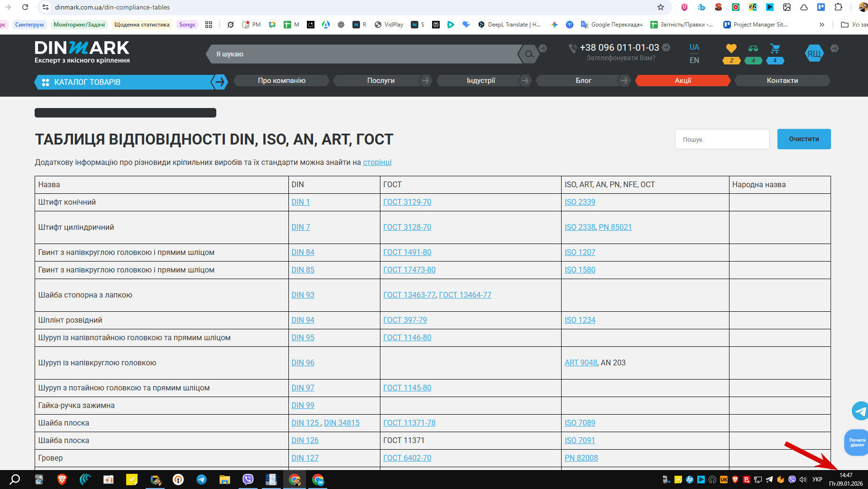Show more bookmarks via double chevron
The image size is (868, 489).
822,25
